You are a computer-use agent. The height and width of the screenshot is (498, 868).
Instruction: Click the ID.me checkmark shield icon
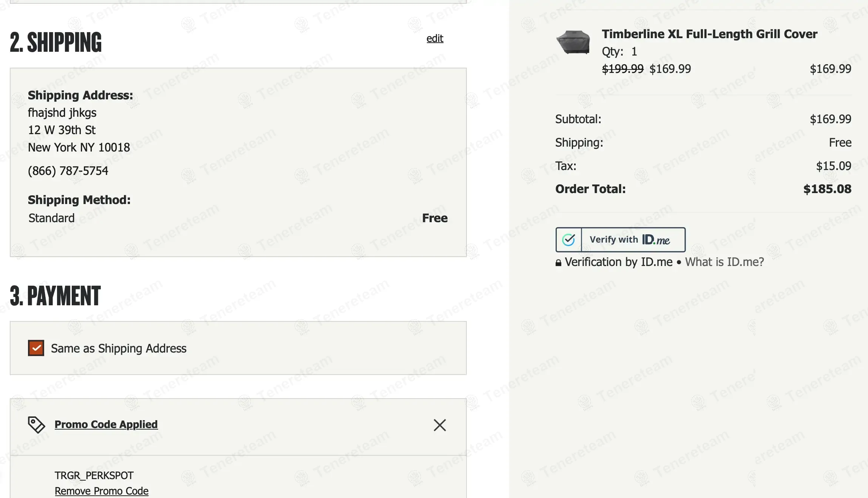pyautogui.click(x=568, y=240)
